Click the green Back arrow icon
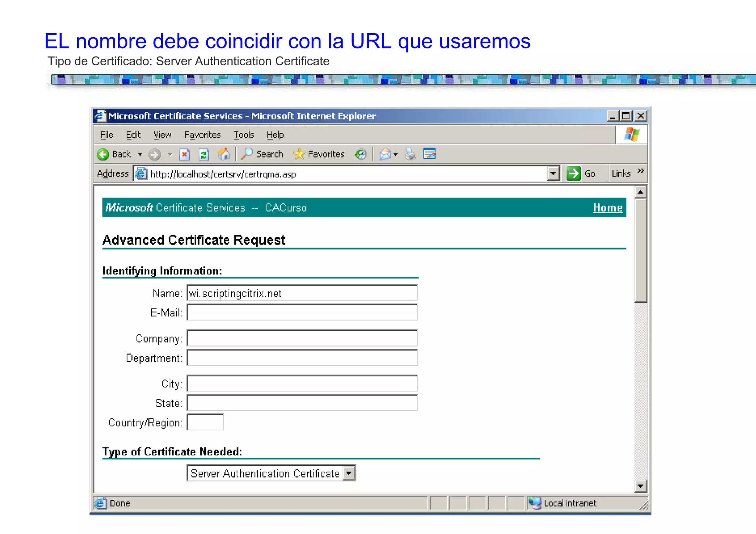Viewport: 756px width, 534px height. coord(103,154)
